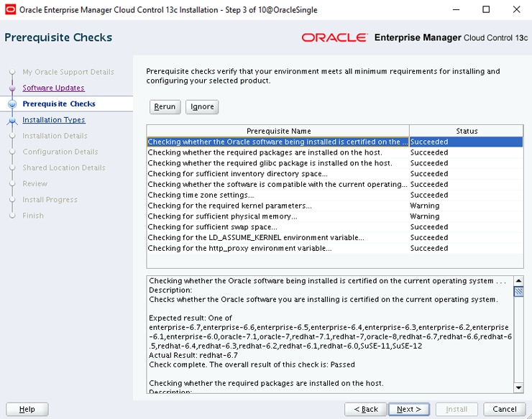This screenshot has width=532, height=419.
Task: Select the LD_ASSUME_KERNEL environment variable row
Action: click(x=335, y=237)
